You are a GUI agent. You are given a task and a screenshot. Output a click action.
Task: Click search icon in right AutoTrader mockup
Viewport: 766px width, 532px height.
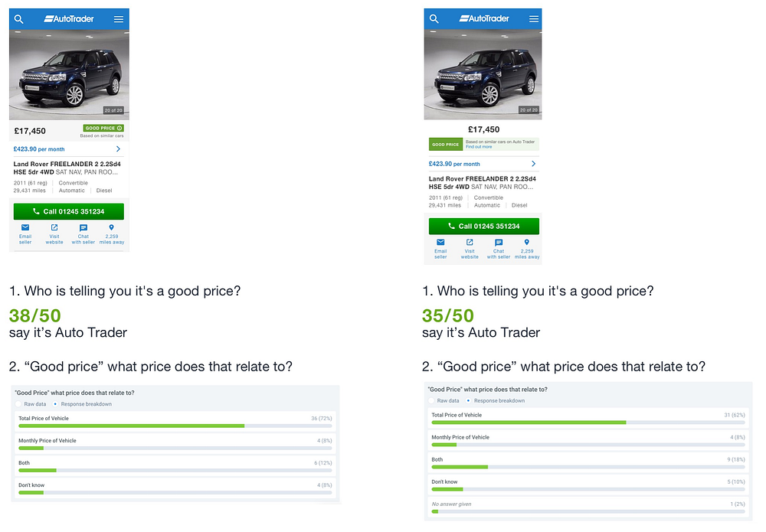point(434,18)
